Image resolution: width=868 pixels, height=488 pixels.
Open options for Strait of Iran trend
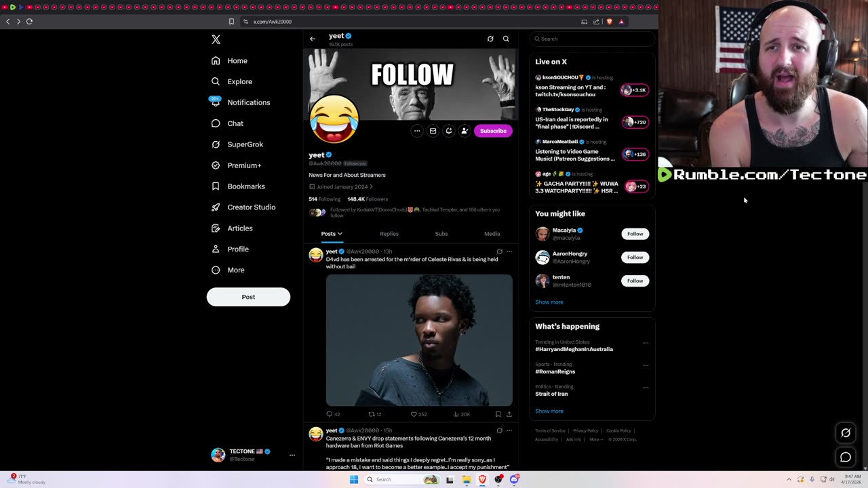click(646, 388)
